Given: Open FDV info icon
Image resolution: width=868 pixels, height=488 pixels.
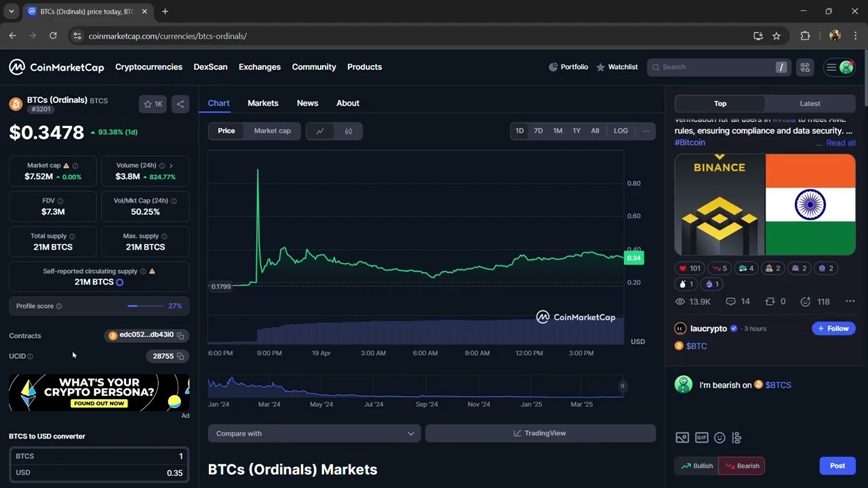Looking at the screenshot, I should [x=60, y=201].
